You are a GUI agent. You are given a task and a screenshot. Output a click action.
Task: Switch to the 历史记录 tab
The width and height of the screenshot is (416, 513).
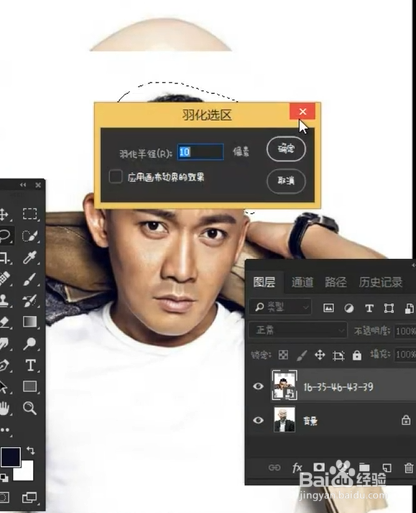coord(381,282)
